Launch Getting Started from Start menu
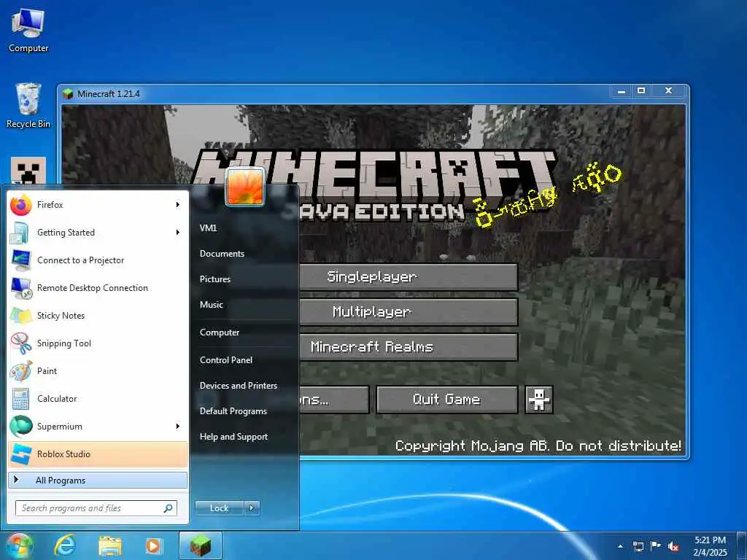The width and height of the screenshot is (747, 560). point(98,233)
